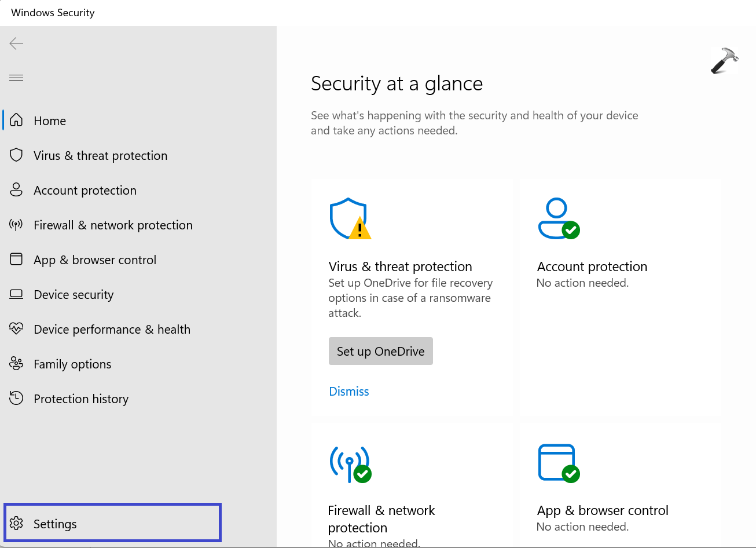756x548 pixels.
Task: Click the Virus & threat protection shield icon in sidebar
Action: click(x=16, y=155)
